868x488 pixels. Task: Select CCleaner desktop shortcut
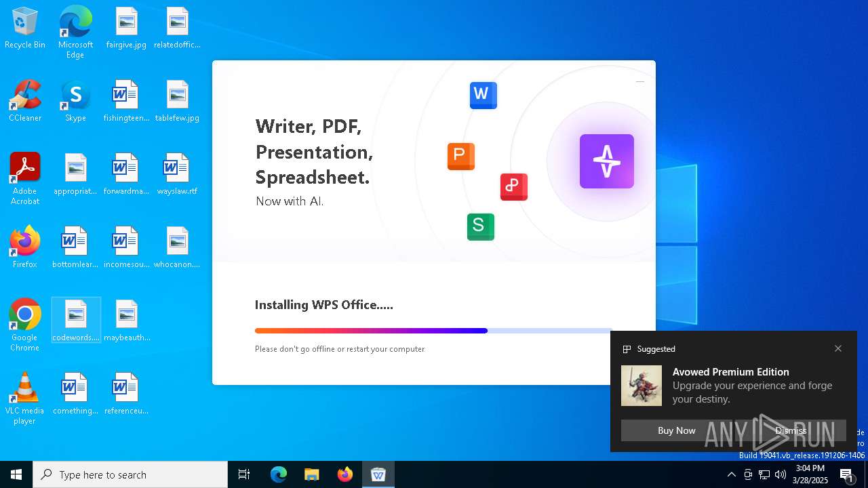[x=25, y=102]
